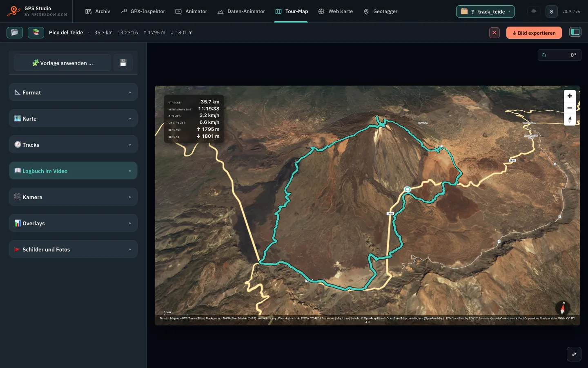Expand the Logbuch im Video section

(73, 171)
